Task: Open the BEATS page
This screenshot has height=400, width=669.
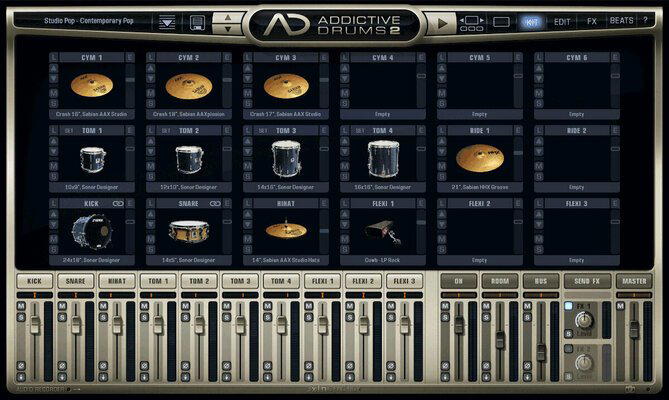Action: [621, 20]
